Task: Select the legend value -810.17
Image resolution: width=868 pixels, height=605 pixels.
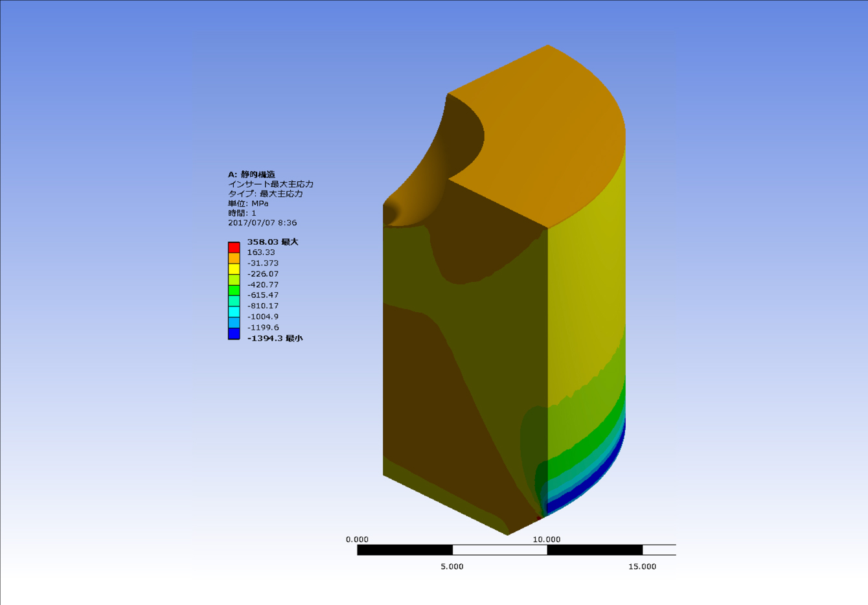Action: coord(262,306)
